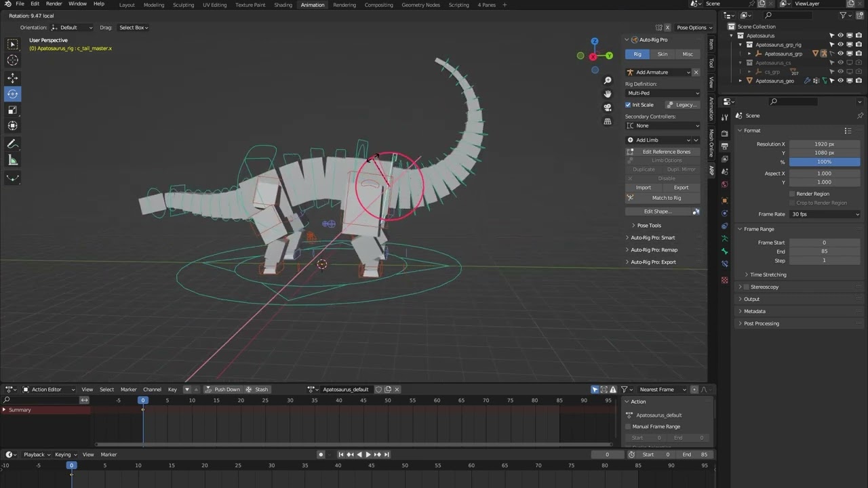Screen dimensions: 868x488
Task: Enable Render Region checkbox
Action: (792, 194)
